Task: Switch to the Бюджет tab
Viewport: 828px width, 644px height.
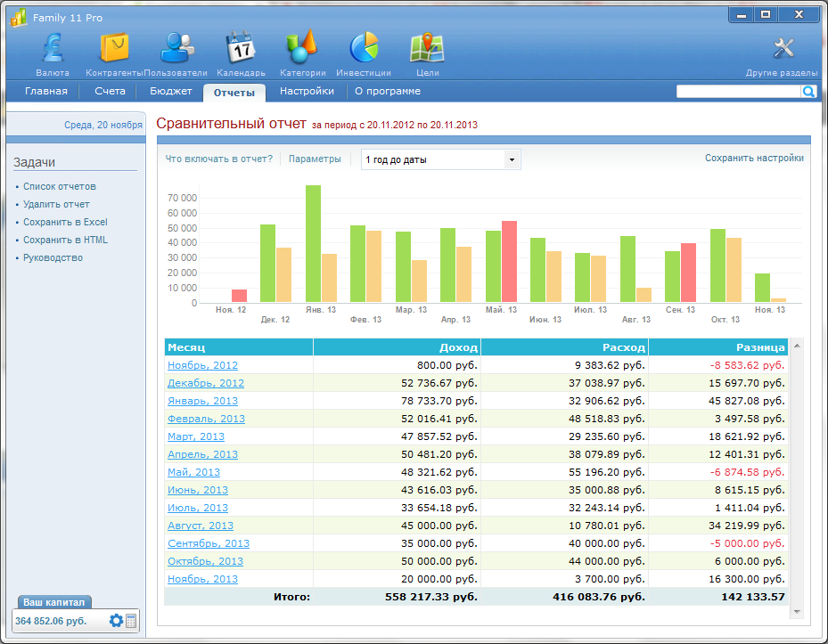Action: [x=170, y=92]
